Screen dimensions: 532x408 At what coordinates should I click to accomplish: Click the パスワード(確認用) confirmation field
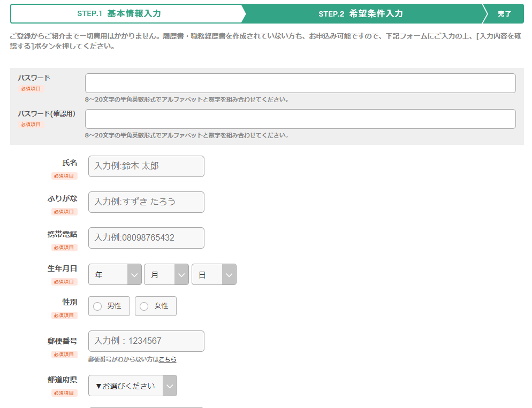pyautogui.click(x=300, y=119)
